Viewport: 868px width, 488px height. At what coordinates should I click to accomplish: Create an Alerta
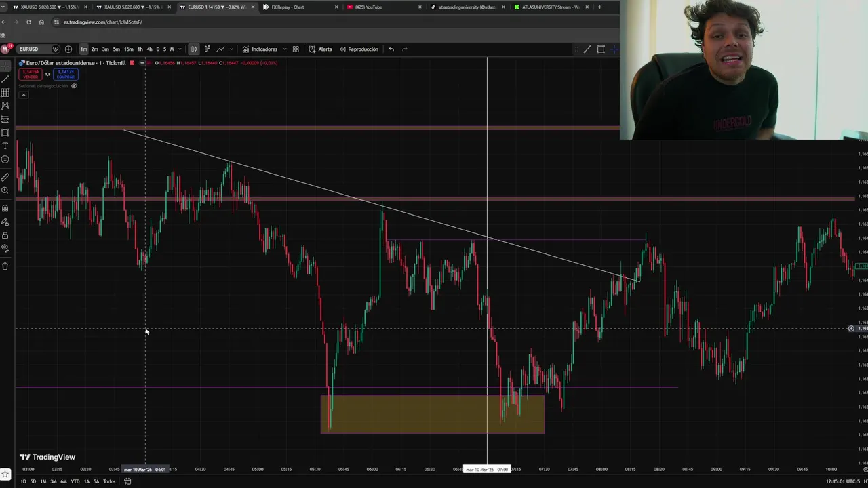coord(321,49)
